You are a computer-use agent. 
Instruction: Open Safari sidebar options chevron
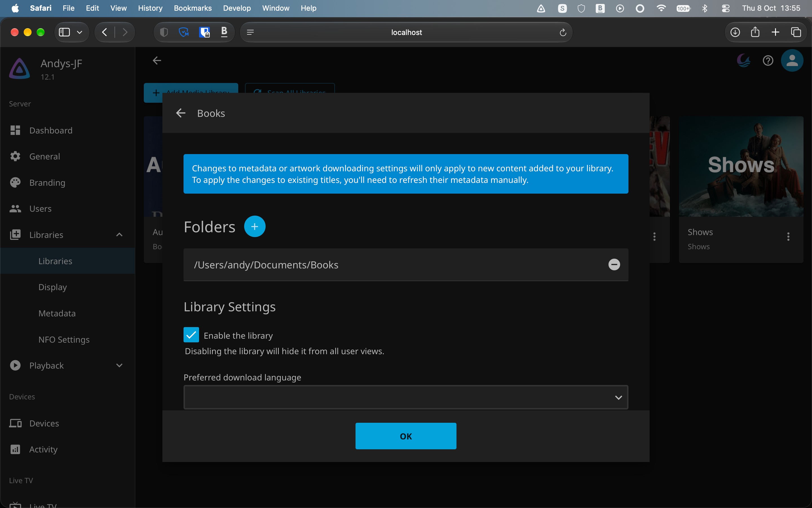[80, 32]
